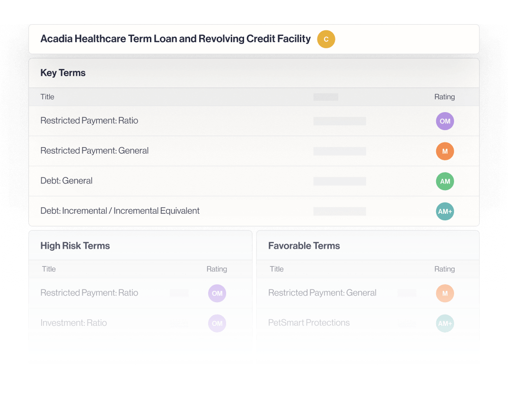This screenshot has width=508, height=420.
Task: Click the AM+ badge for PetSmart Protections
Action: pyautogui.click(x=445, y=324)
